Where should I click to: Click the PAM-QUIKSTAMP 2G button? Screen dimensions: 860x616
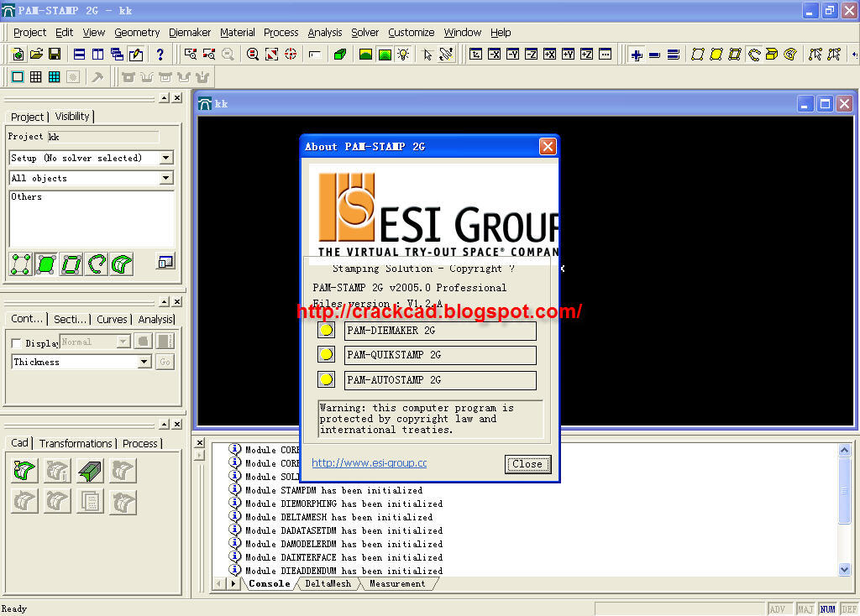coord(440,355)
